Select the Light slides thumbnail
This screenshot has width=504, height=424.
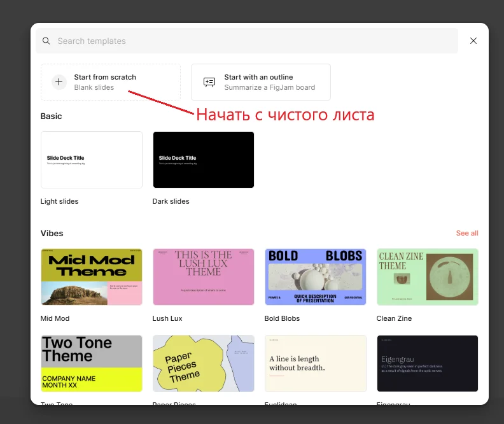[91, 160]
